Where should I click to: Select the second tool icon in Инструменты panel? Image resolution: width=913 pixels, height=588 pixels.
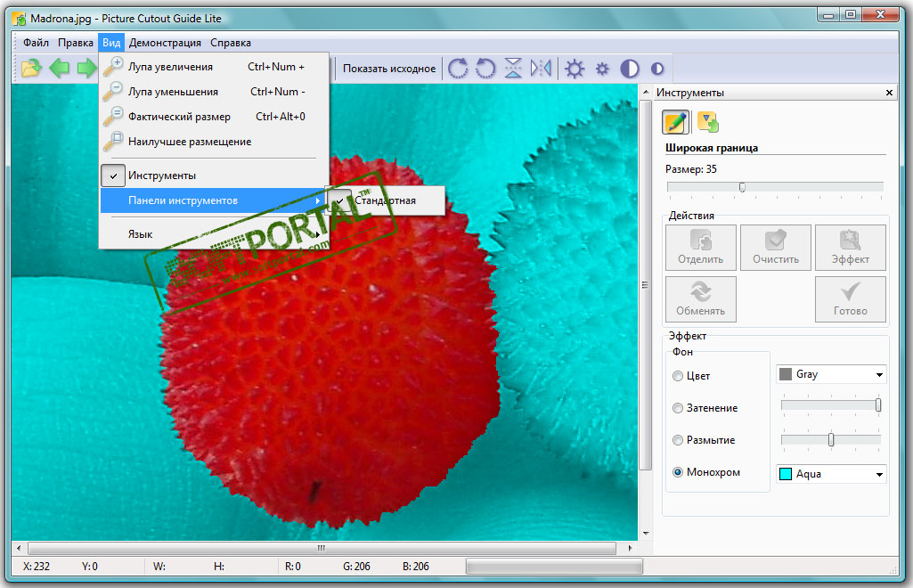pyautogui.click(x=707, y=122)
